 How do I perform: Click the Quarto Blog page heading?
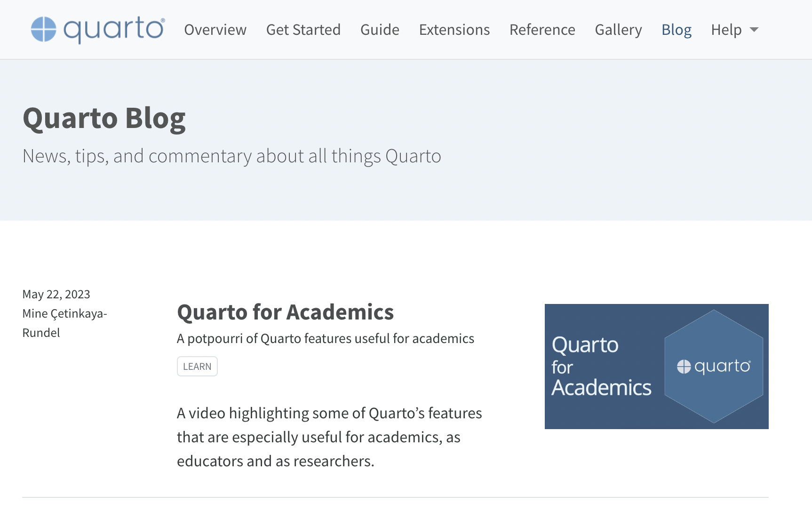pyautogui.click(x=104, y=118)
